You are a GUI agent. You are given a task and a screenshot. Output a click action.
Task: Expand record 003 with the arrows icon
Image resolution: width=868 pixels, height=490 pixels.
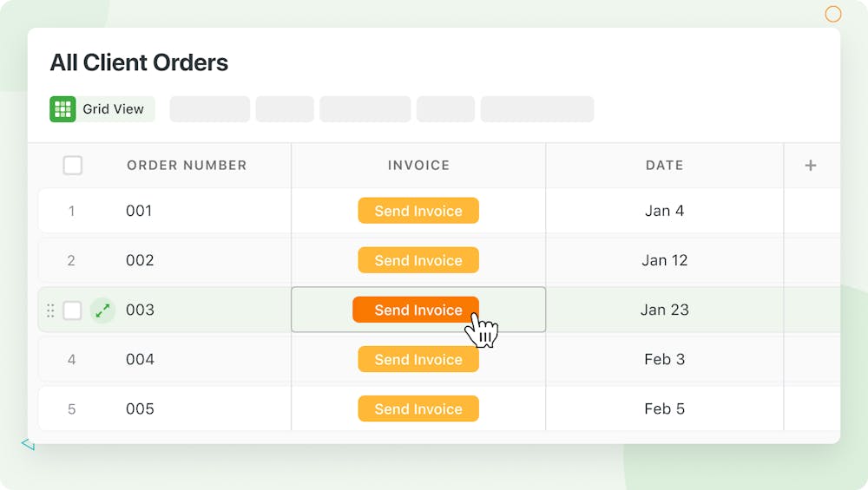[x=102, y=310]
